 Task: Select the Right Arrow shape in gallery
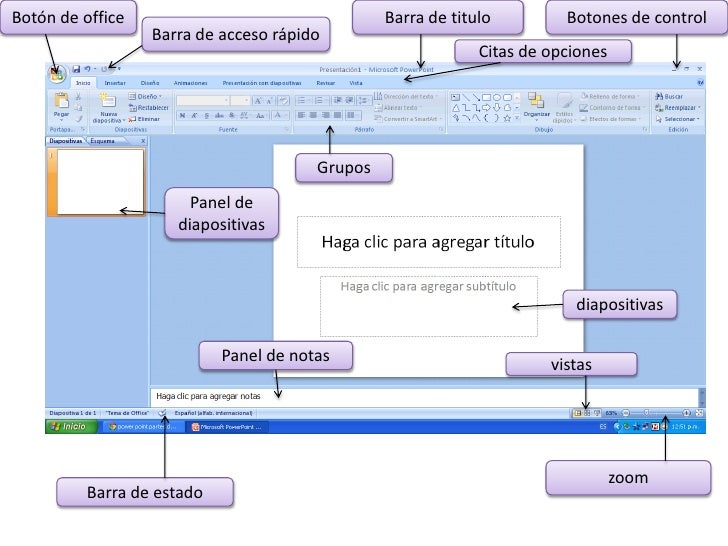pyautogui.click(x=487, y=108)
